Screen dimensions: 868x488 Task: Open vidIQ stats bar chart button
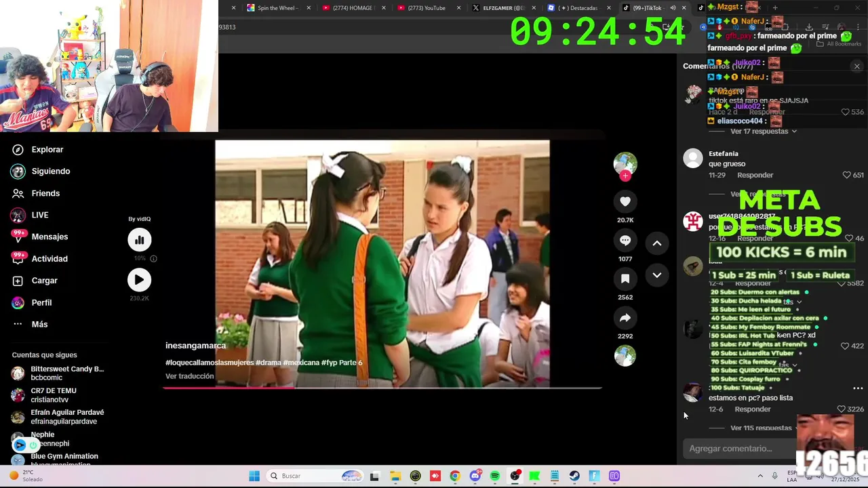coord(139,239)
